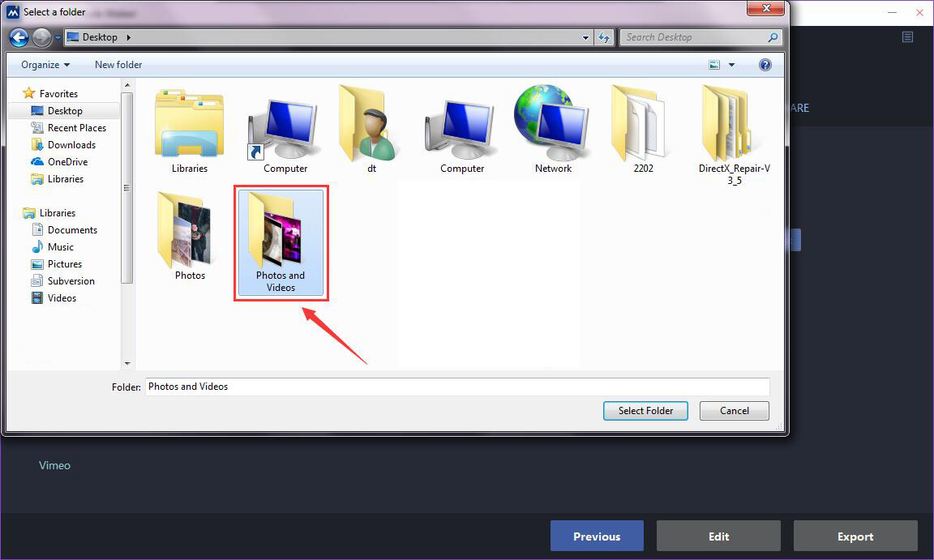Click the Refresh button next to address bar
This screenshot has width=934, height=560.
(x=604, y=37)
